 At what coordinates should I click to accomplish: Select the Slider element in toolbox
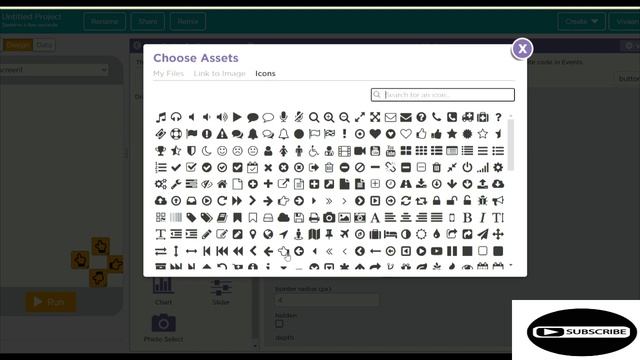[x=221, y=291]
